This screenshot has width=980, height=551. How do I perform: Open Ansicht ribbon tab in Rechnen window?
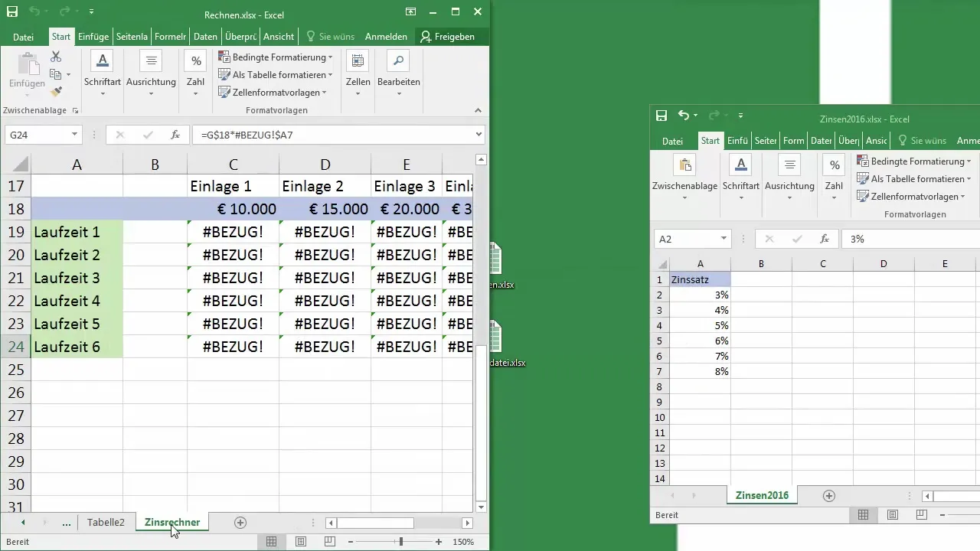tap(279, 37)
